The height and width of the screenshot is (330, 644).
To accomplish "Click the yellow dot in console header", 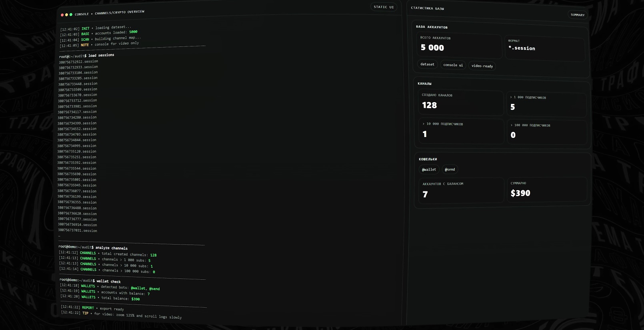I will [x=66, y=15].
